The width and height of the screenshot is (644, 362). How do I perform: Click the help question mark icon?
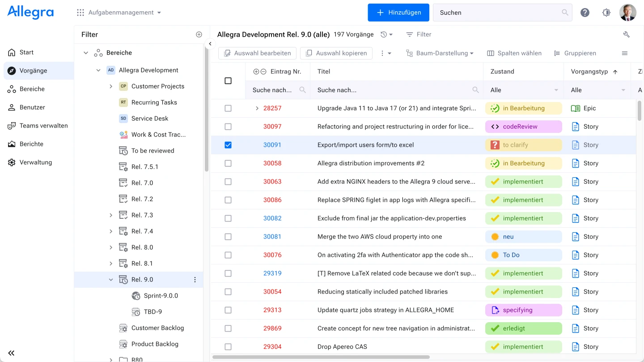[x=585, y=13]
